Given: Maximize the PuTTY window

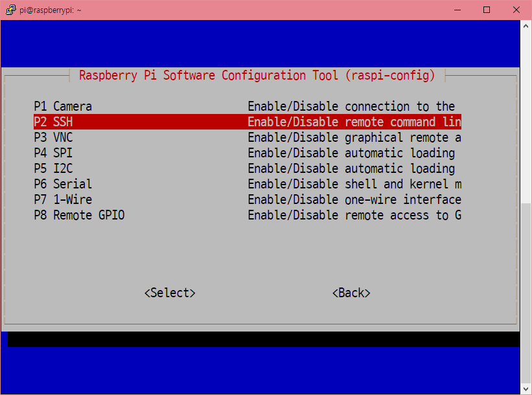Looking at the screenshot, I should click(x=487, y=10).
